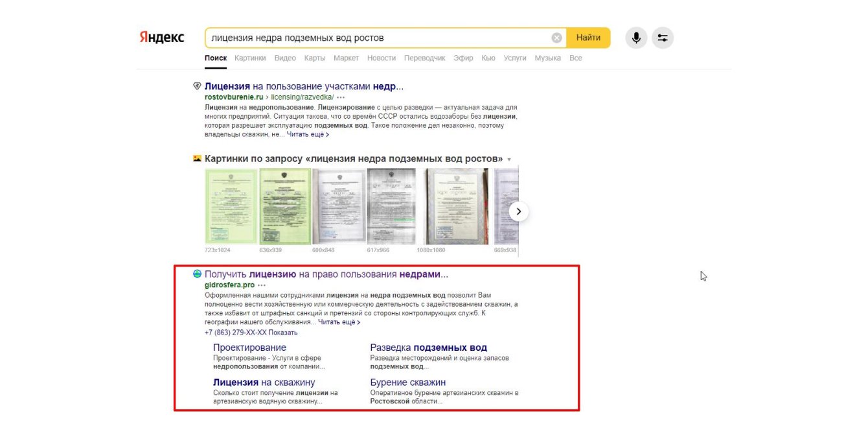Open the 669x938 license image thumbnail
The image size is (868, 437).
click(x=506, y=206)
